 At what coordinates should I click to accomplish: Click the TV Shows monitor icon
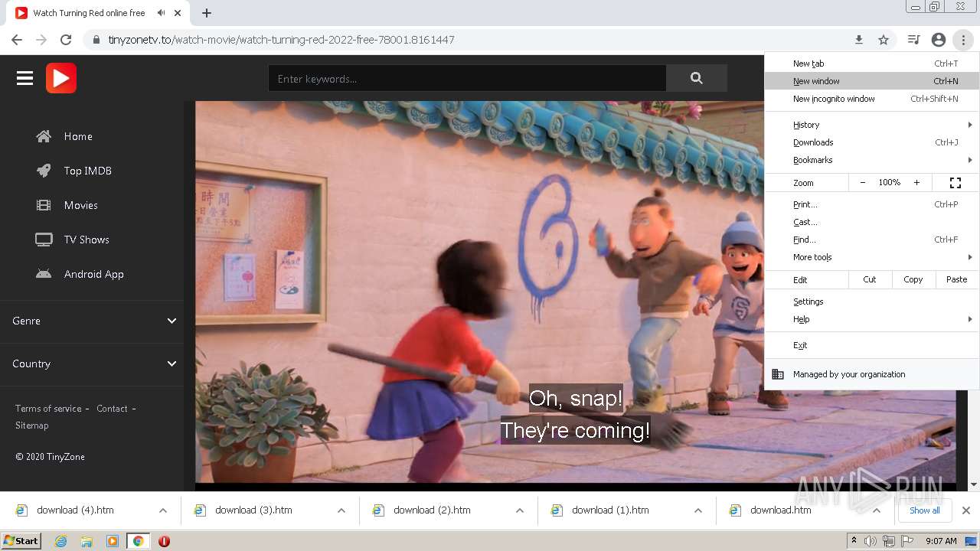(44, 240)
